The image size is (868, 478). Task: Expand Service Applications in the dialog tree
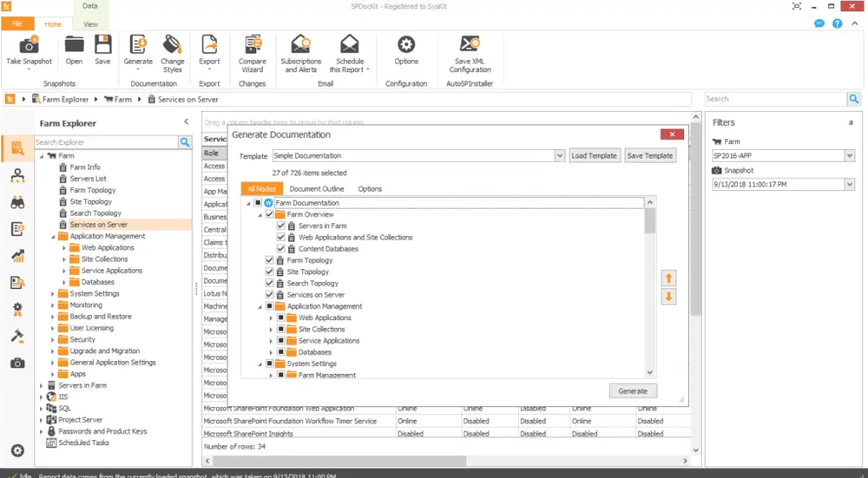271,341
